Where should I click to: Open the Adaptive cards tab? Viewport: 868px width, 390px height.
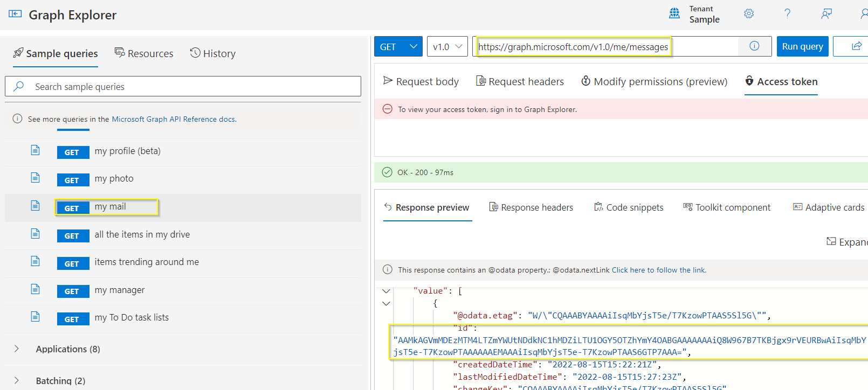829,207
